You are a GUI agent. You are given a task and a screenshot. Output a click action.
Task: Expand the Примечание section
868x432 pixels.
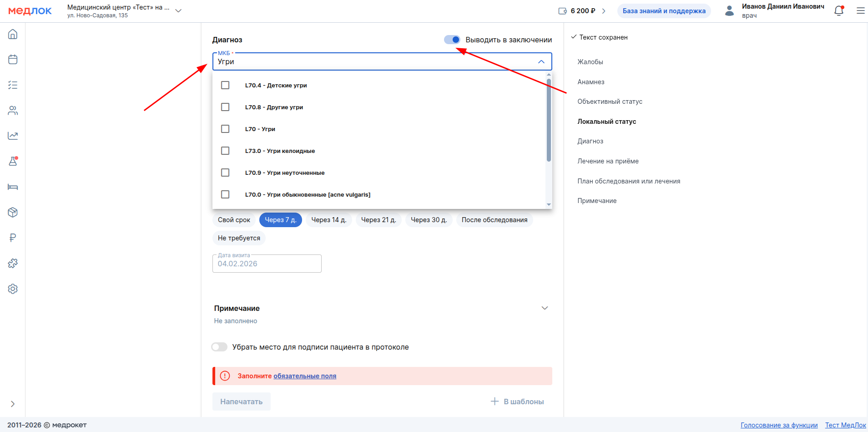click(x=545, y=308)
